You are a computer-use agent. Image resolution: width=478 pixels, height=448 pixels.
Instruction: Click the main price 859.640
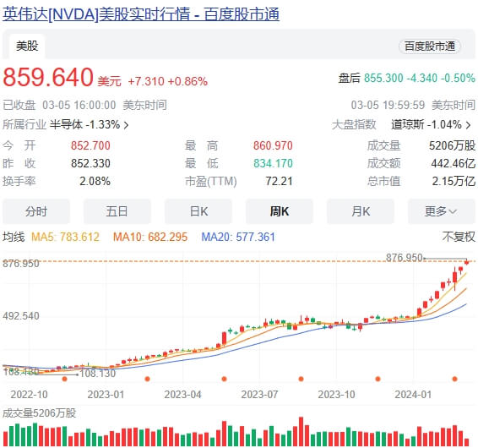48,77
